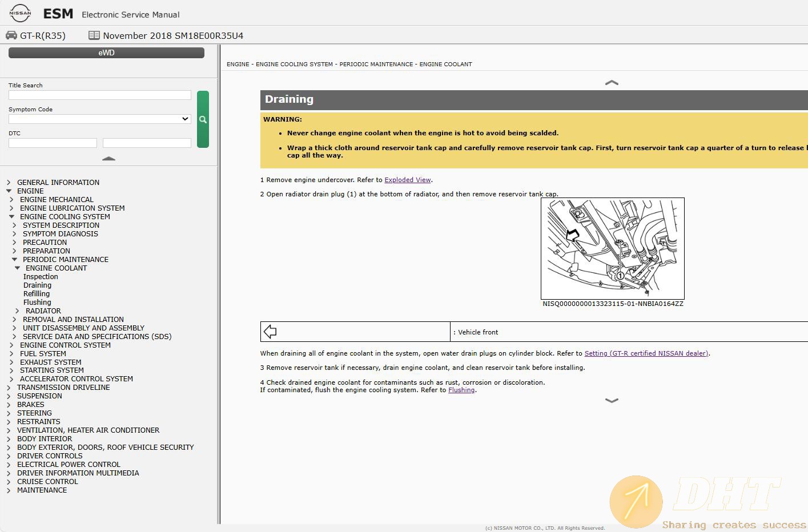This screenshot has height=532, width=808.
Task: Click the breadcrumb path ENGINE - ENGINE COOLING SYSTEM
Action: [279, 65]
